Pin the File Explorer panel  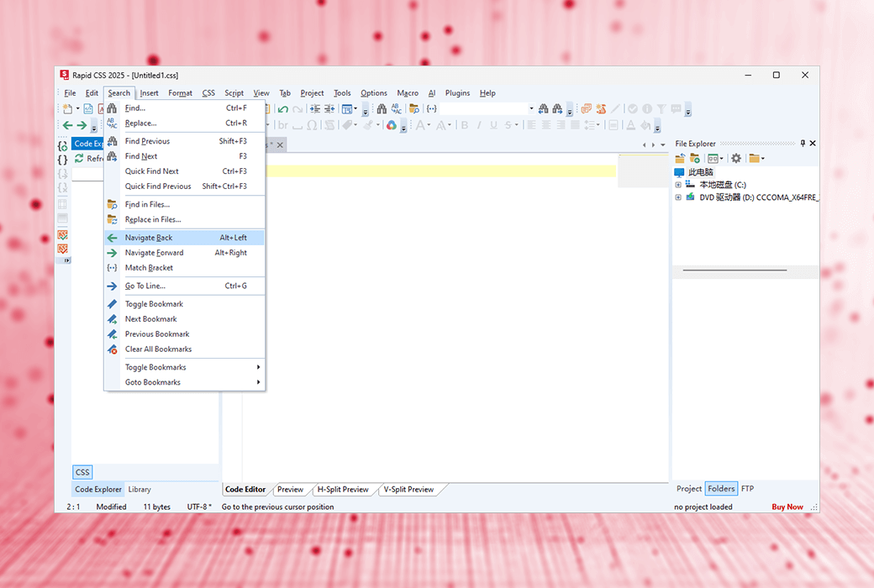803,144
